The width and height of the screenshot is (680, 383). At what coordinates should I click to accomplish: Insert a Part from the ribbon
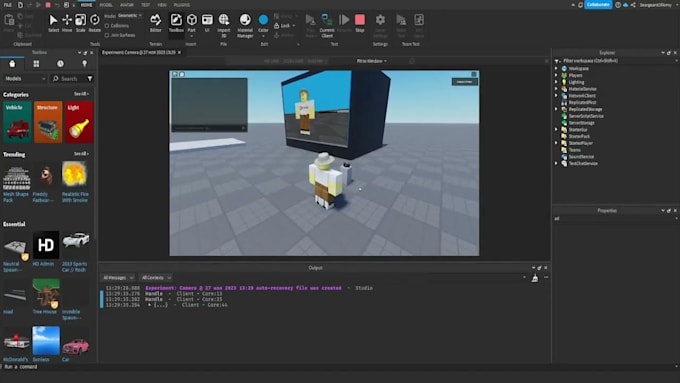(192, 24)
